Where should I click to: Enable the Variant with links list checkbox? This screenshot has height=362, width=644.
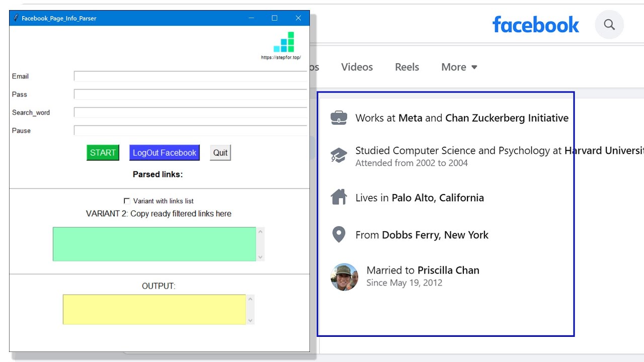[x=127, y=201]
